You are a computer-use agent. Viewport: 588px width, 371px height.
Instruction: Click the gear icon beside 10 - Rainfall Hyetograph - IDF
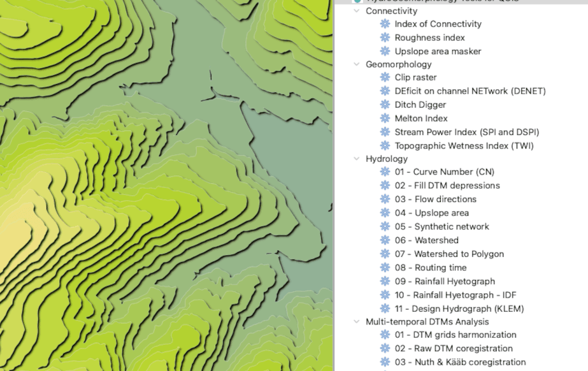(x=385, y=295)
